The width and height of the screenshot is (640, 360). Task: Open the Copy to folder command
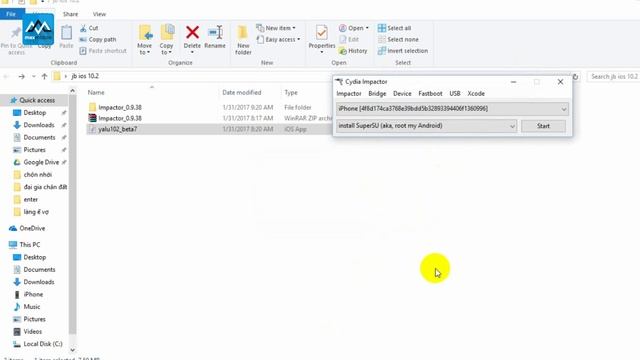point(167,40)
